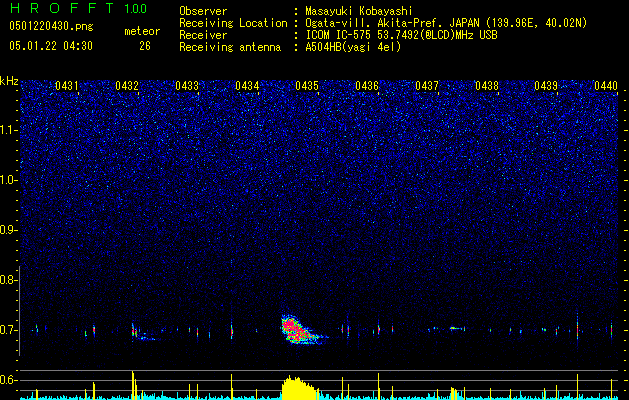The image size is (629, 400).
Task: Click the large red meteor echo near 0435
Action: click(x=300, y=330)
